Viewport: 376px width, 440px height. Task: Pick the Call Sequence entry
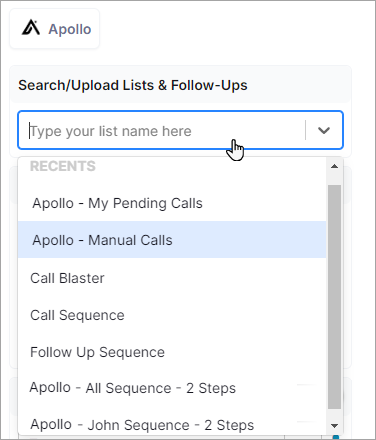[x=172, y=315]
